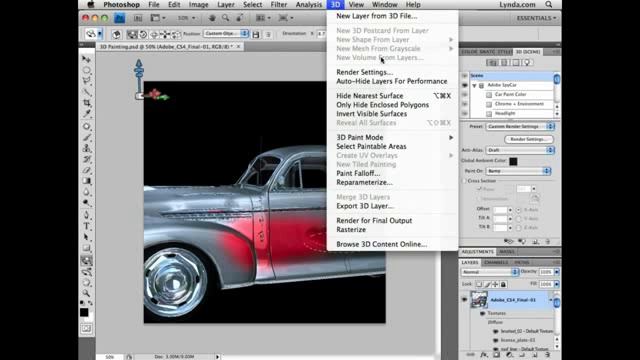Click the filter by lights bulb icon
Image resolution: width=640 pixels, height=360 pixels.
(x=527, y=62)
